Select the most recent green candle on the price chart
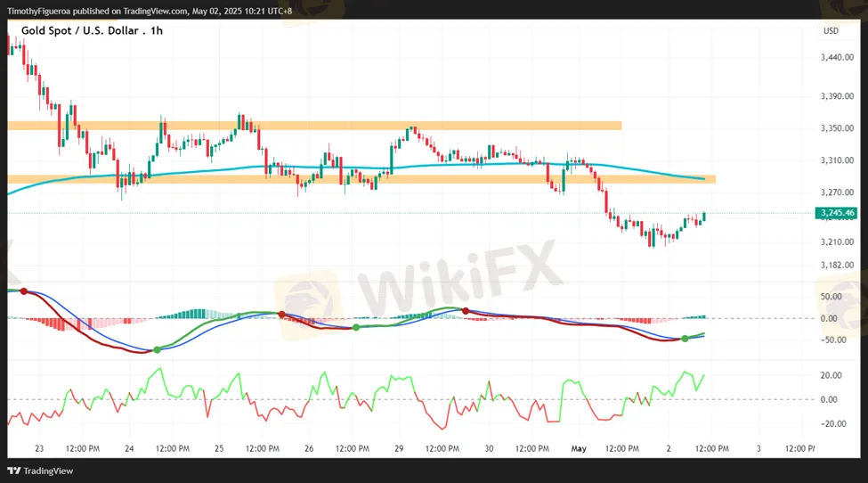 pos(704,217)
